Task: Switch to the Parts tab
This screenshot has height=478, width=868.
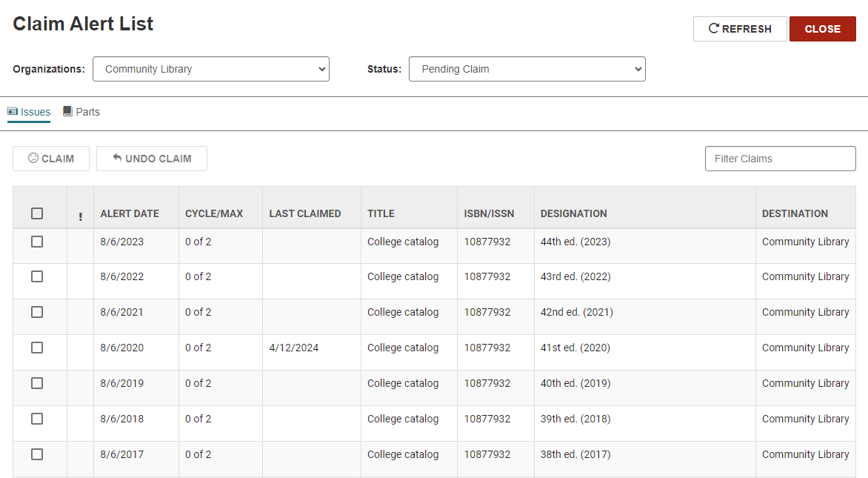Action: tap(81, 111)
